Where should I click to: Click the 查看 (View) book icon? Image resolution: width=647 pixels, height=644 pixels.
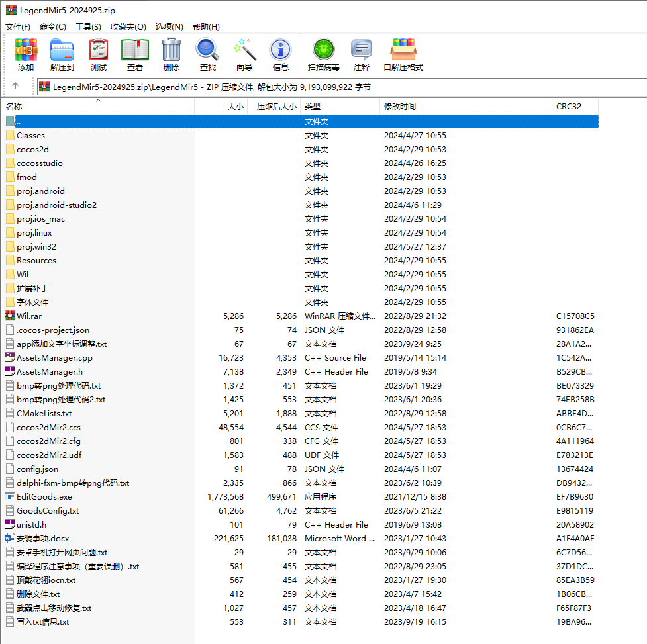(x=135, y=50)
